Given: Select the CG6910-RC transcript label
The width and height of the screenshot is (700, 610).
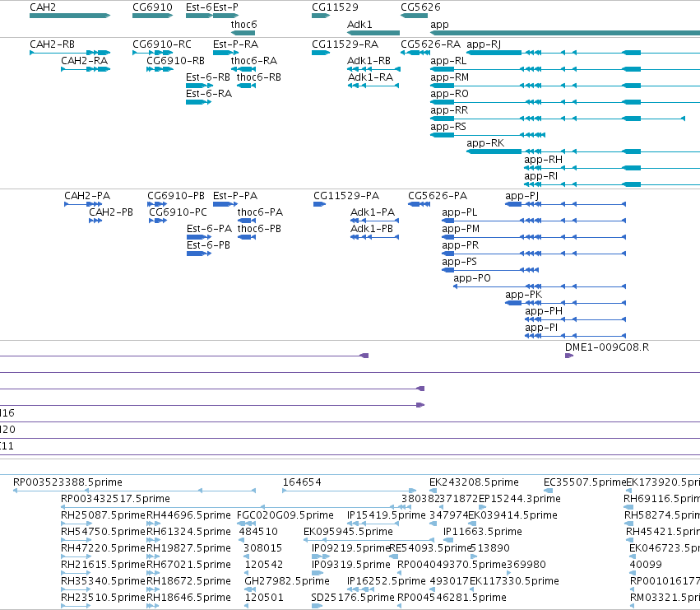Looking at the screenshot, I should click(x=161, y=44).
